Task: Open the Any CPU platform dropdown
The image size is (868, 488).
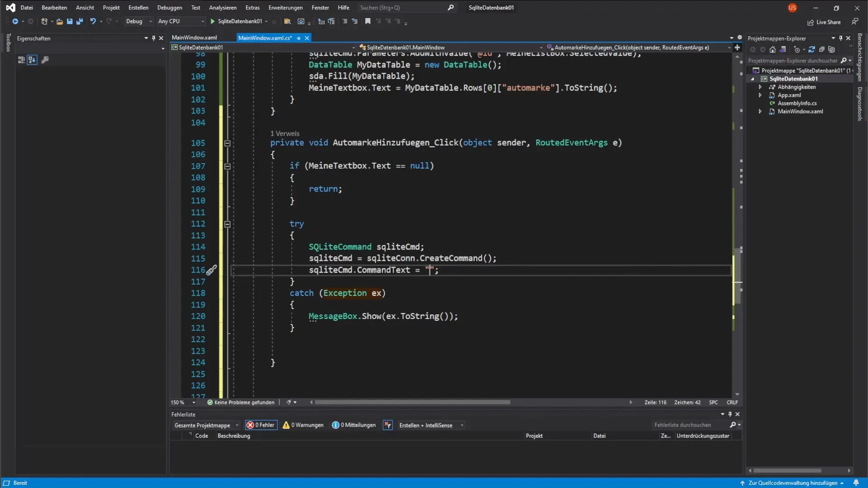Action: click(x=181, y=21)
